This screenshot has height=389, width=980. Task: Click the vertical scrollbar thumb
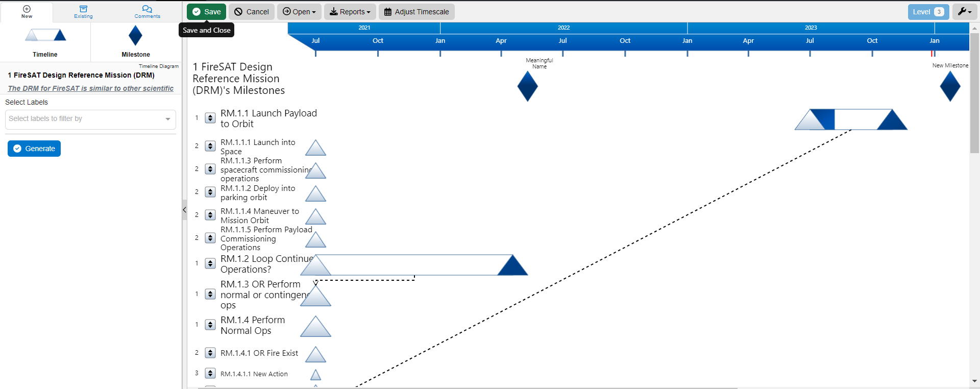[974, 93]
